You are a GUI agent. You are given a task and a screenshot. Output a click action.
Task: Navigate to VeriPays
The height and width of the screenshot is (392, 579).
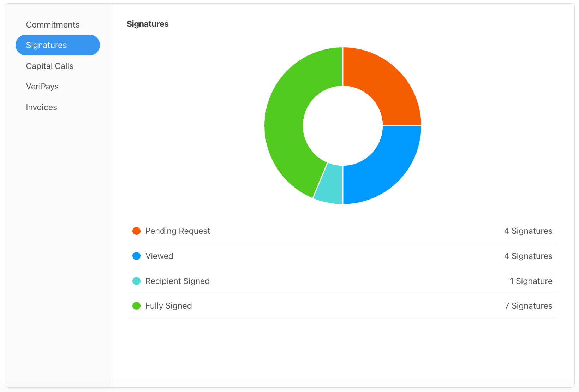point(42,86)
